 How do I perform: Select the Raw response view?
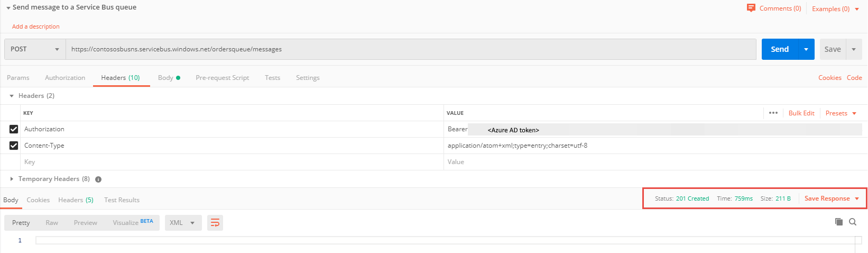tap(52, 223)
